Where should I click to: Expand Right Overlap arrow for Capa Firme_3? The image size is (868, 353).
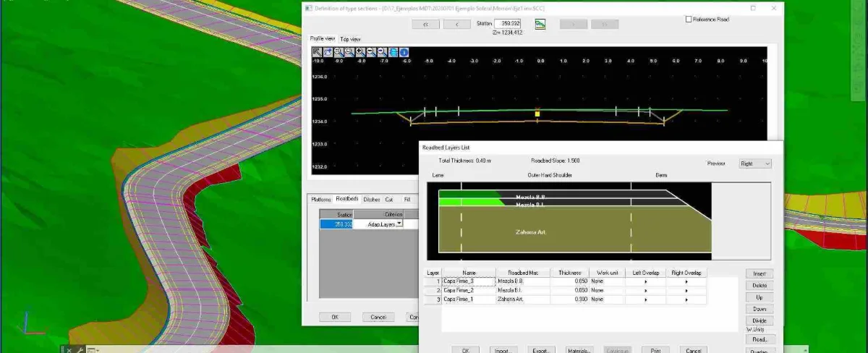pyautogui.click(x=686, y=281)
